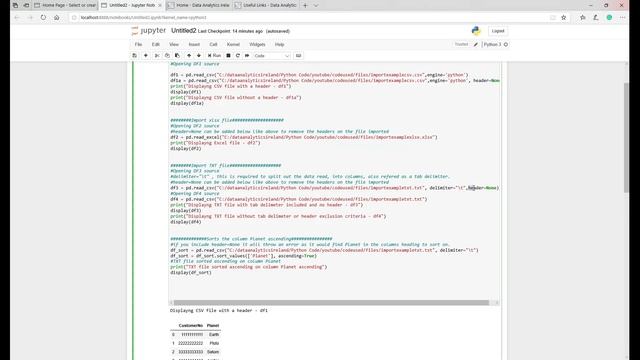The image size is (640, 360).
Task: Go forward in the browser
Action: pyautogui.click(x=30, y=18)
